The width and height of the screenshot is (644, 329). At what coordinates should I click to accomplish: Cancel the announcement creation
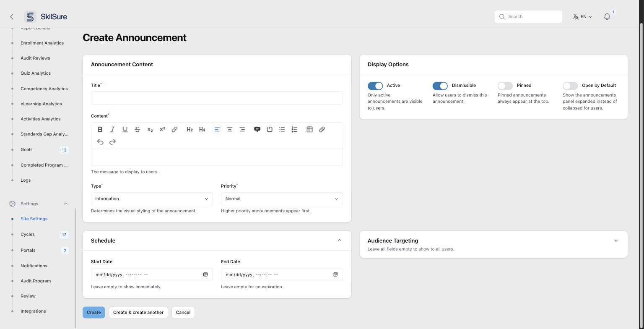183,312
